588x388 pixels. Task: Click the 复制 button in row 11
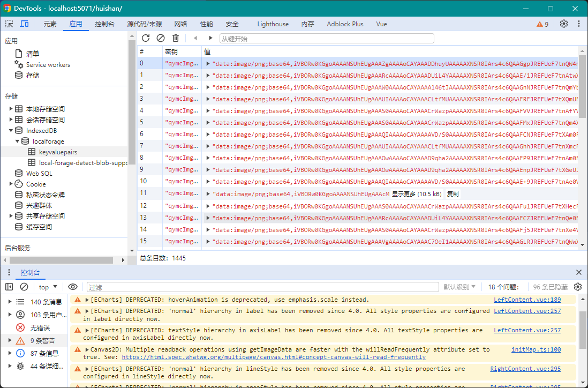pyautogui.click(x=453, y=194)
